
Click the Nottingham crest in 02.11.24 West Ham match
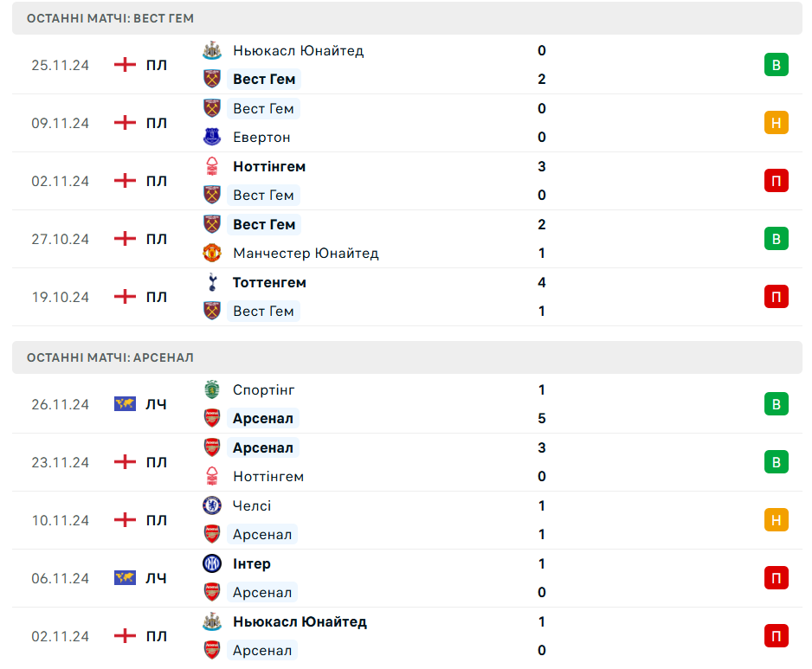click(212, 166)
